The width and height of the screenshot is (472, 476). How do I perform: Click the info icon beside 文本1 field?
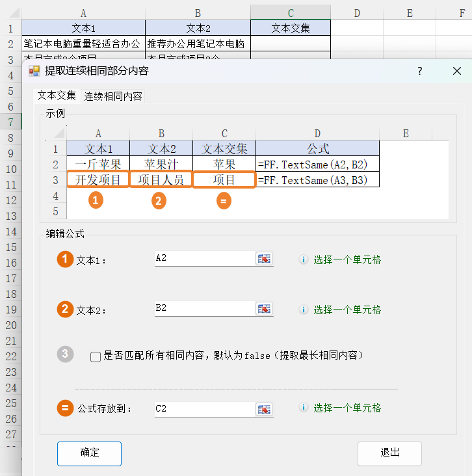pos(303,259)
